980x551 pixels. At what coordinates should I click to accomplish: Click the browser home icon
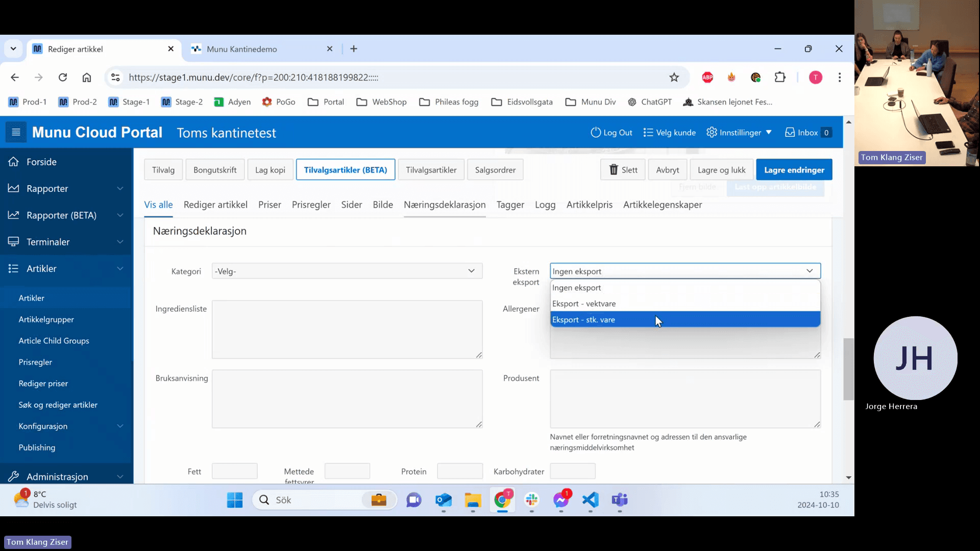(x=87, y=78)
